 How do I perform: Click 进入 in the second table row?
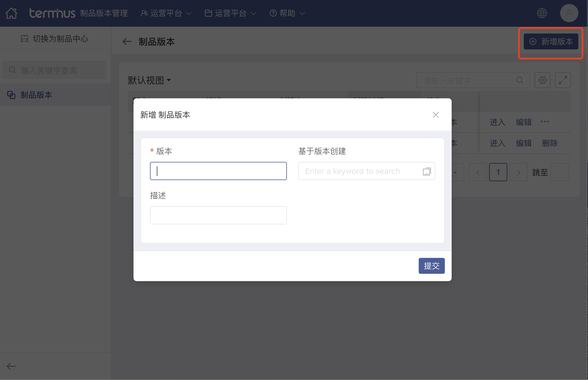(x=498, y=143)
